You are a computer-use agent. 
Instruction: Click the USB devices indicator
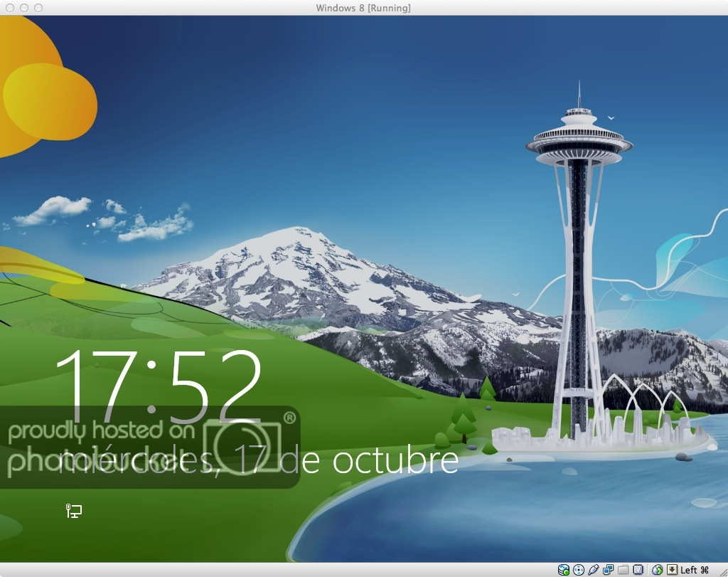pyautogui.click(x=593, y=570)
